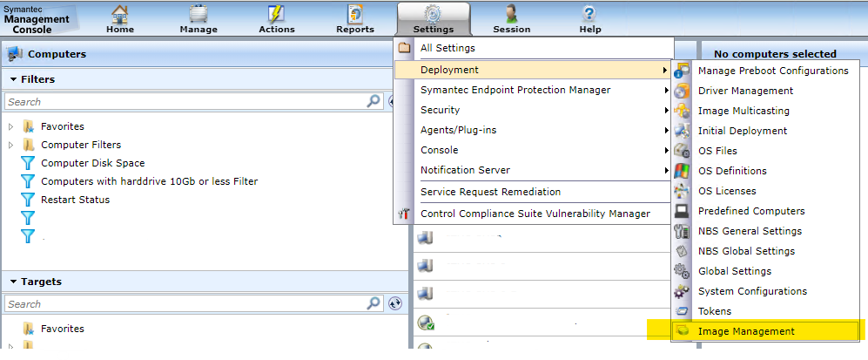This screenshot has height=360, width=868.
Task: Select the Computer Disk Space filter
Action: [x=92, y=163]
